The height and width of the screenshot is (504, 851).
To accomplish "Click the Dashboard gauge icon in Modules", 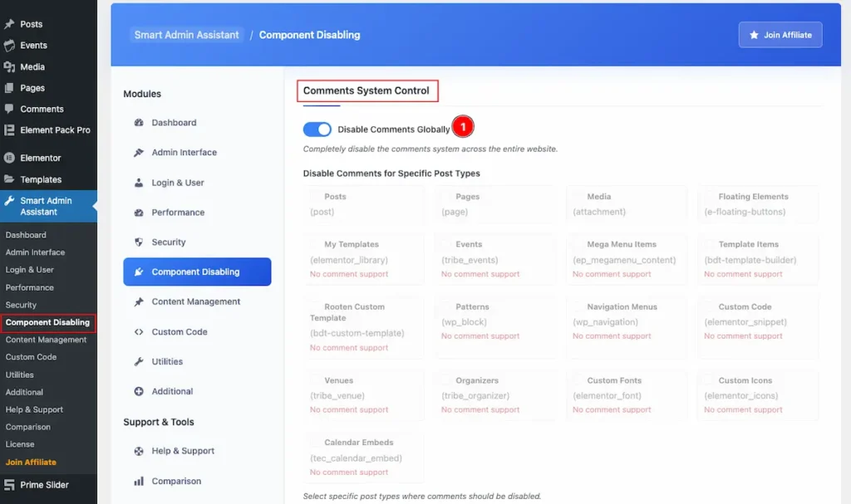I will click(139, 123).
